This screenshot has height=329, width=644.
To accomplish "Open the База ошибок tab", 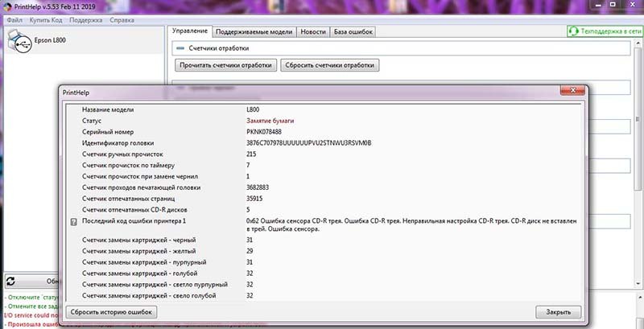I will [x=353, y=31].
